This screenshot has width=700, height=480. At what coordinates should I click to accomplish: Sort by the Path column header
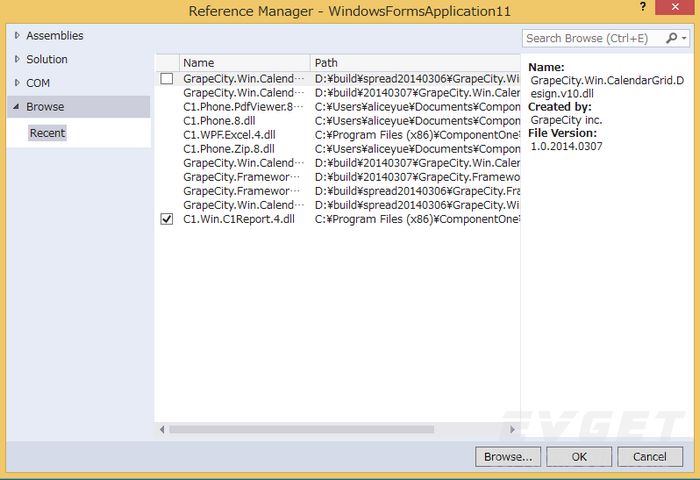415,63
